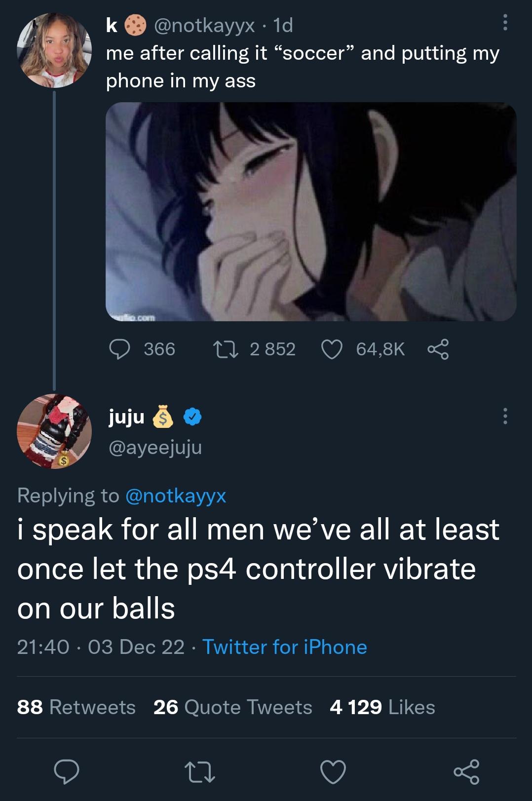Open juju's profile avatar
Screen dimensions: 532x801
click(54, 431)
